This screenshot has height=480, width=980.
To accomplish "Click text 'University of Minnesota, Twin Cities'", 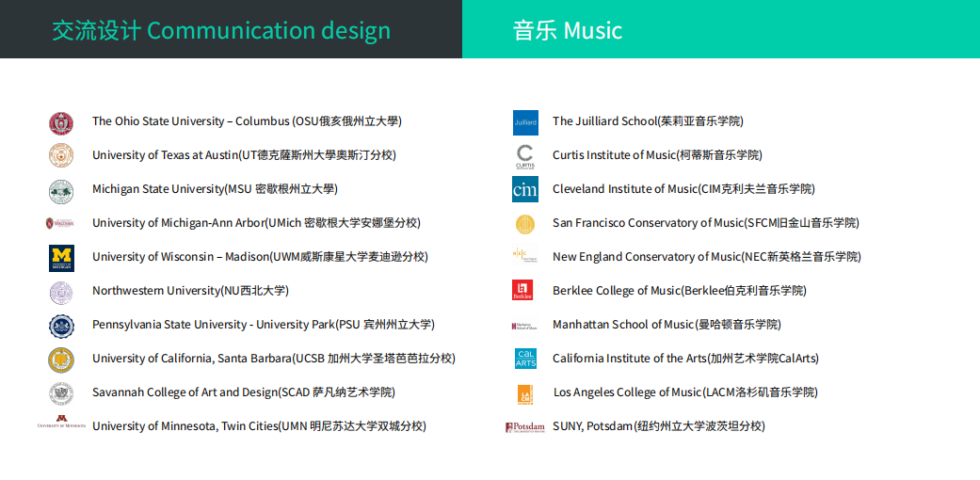I will tap(185, 425).
